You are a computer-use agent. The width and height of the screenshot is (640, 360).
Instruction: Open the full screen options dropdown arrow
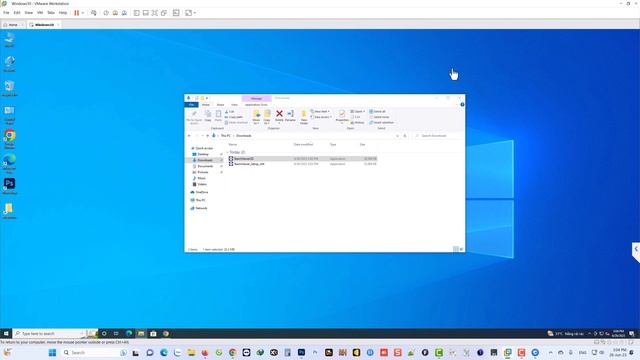(x=195, y=13)
